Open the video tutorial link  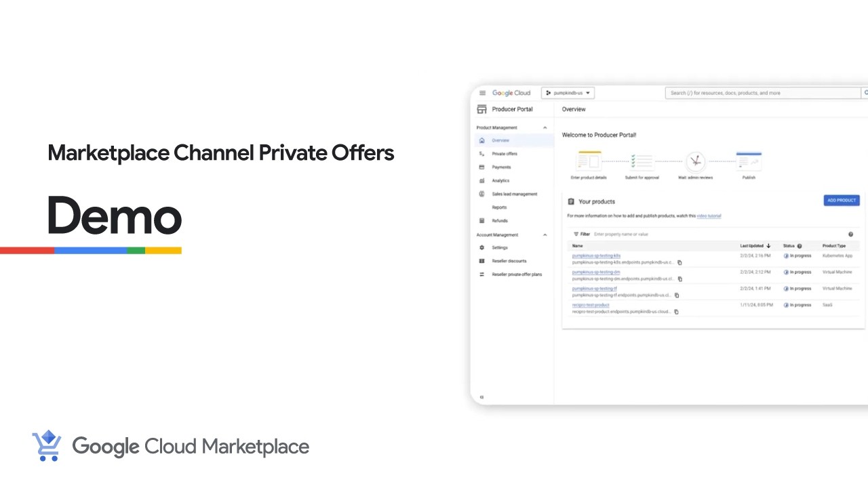(x=709, y=216)
